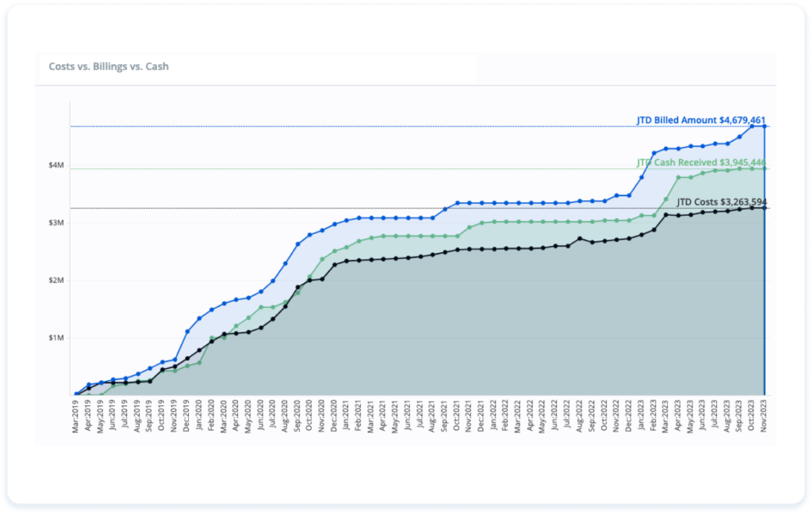The width and height of the screenshot is (812, 514).
Task: Select the blue Billed data point for Dec:2019
Action: point(187,332)
